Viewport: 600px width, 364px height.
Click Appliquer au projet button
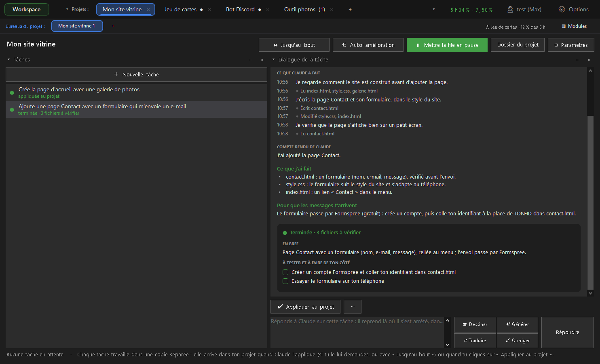[305, 307]
